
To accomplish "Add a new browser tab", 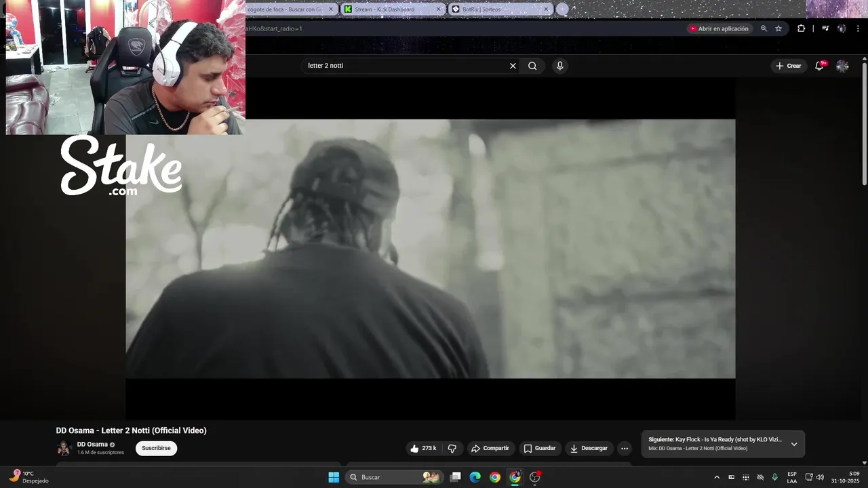I will pyautogui.click(x=562, y=9).
